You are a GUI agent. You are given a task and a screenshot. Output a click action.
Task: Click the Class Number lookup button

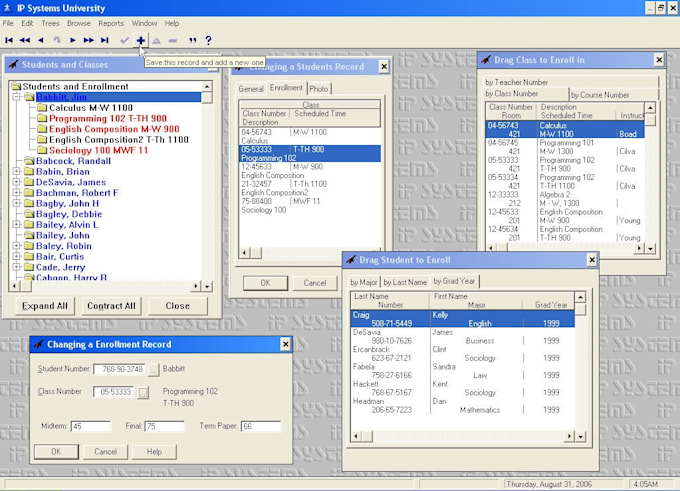(143, 392)
